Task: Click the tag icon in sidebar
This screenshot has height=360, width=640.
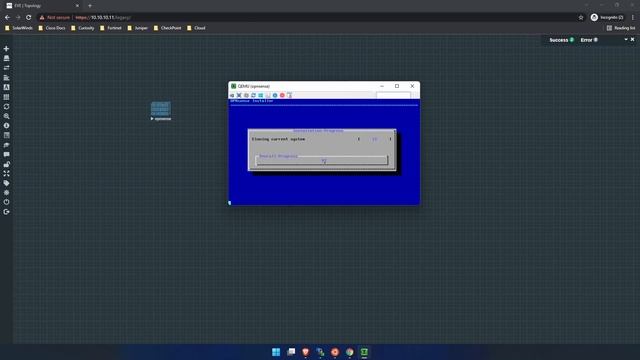Action: tap(6, 183)
